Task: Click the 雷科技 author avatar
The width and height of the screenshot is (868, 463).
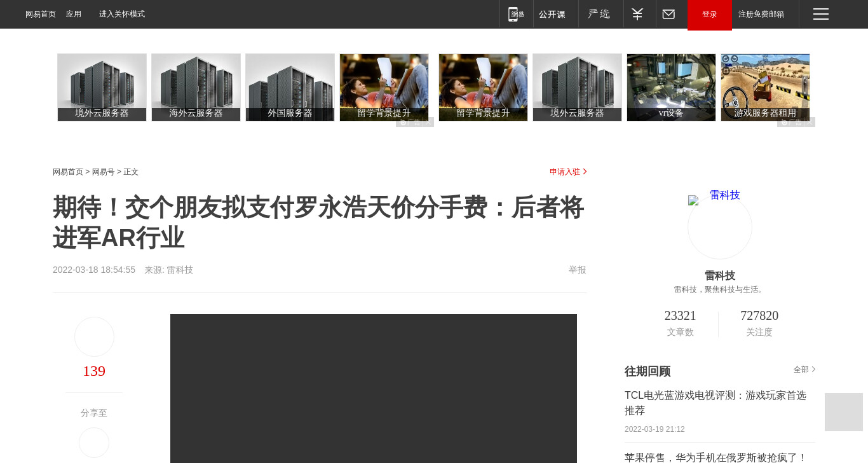Action: (720, 227)
